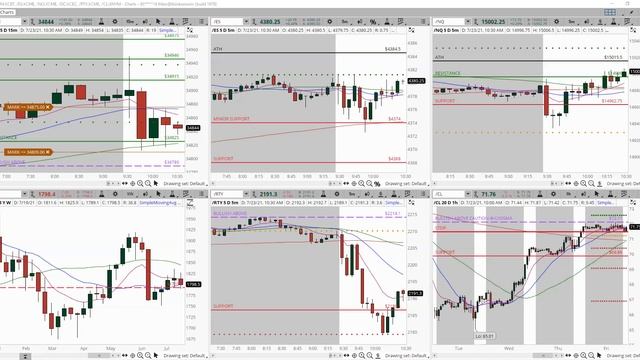Expand the /NQ symbol dropdown

[x=468, y=22]
